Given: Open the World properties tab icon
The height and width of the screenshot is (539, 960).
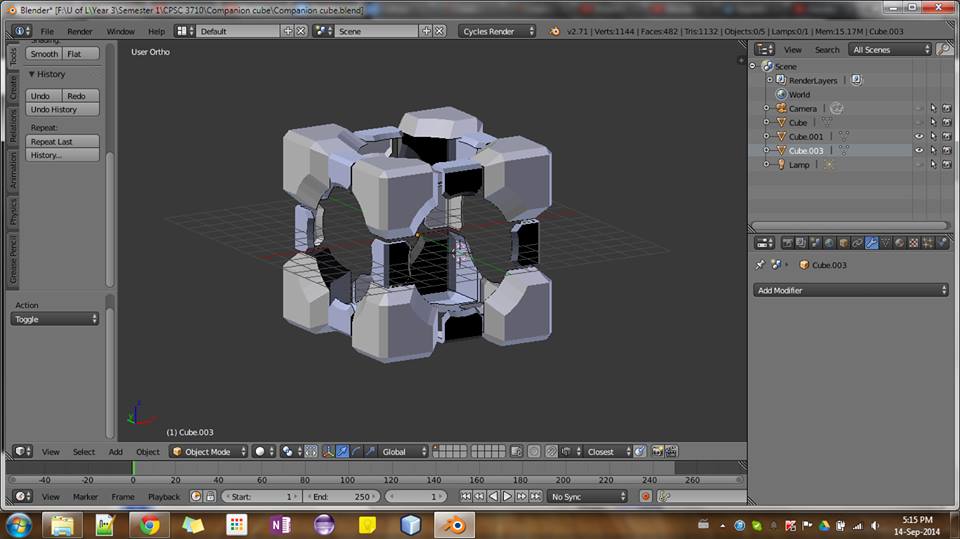Looking at the screenshot, I should (x=829, y=243).
